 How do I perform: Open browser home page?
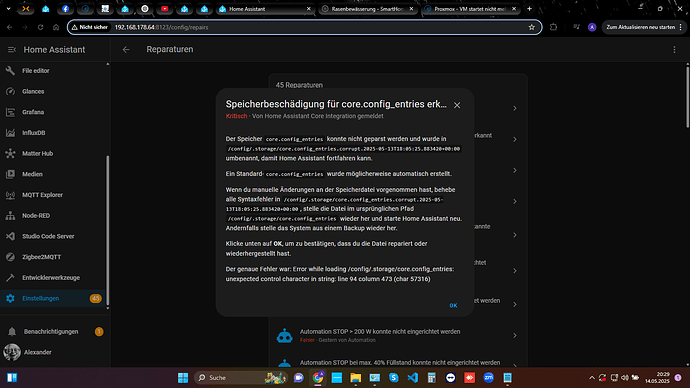56,27
